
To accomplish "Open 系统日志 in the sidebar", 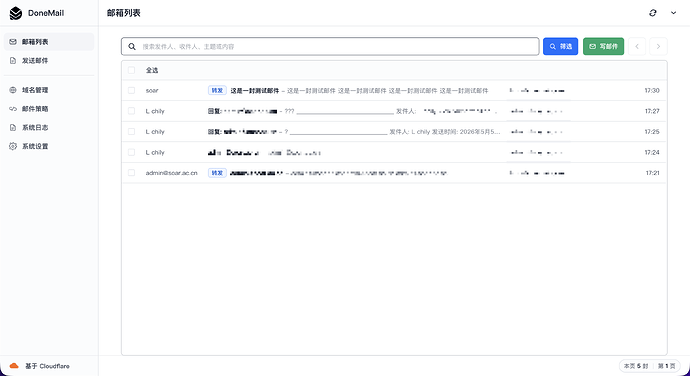I will (49, 128).
